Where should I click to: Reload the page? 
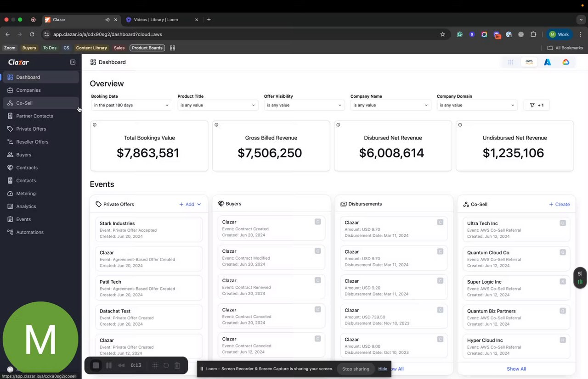[32, 34]
